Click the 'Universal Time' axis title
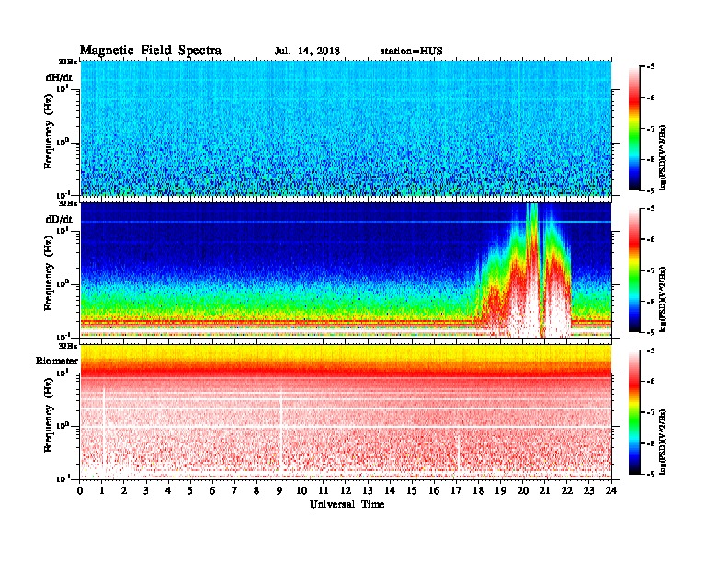 (x=347, y=504)
